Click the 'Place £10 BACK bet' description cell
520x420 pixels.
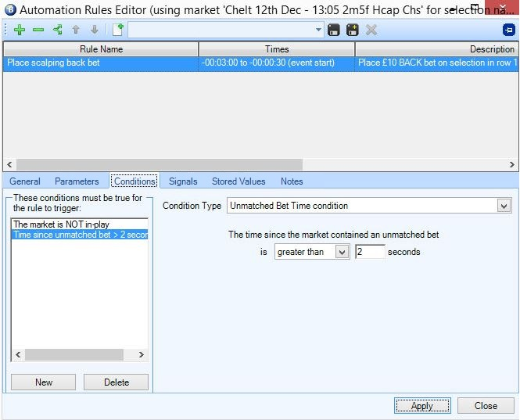436,63
